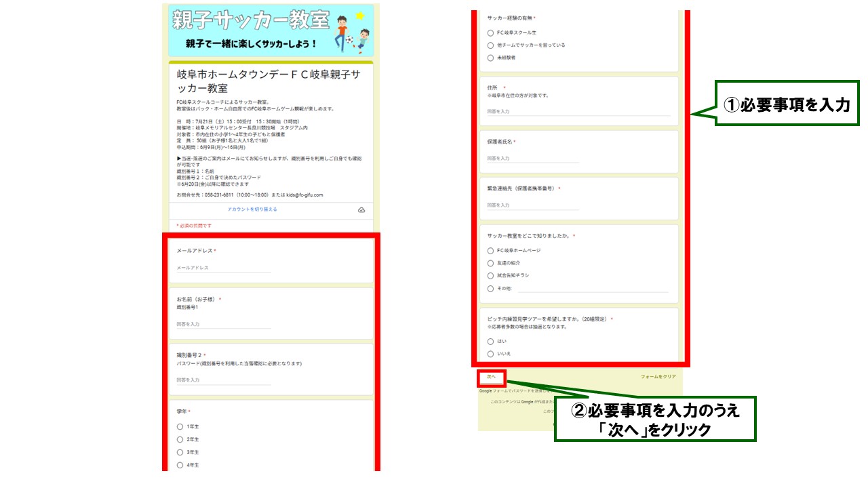This screenshot has width=868, height=488.
Task: Choose 他チームでサッカーを習っている option
Action: pos(490,45)
